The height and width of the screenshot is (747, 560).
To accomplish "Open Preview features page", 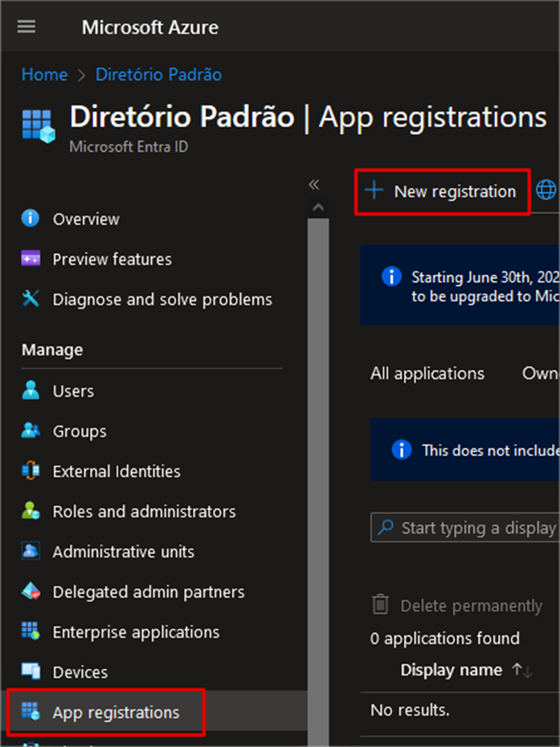I will point(112,259).
